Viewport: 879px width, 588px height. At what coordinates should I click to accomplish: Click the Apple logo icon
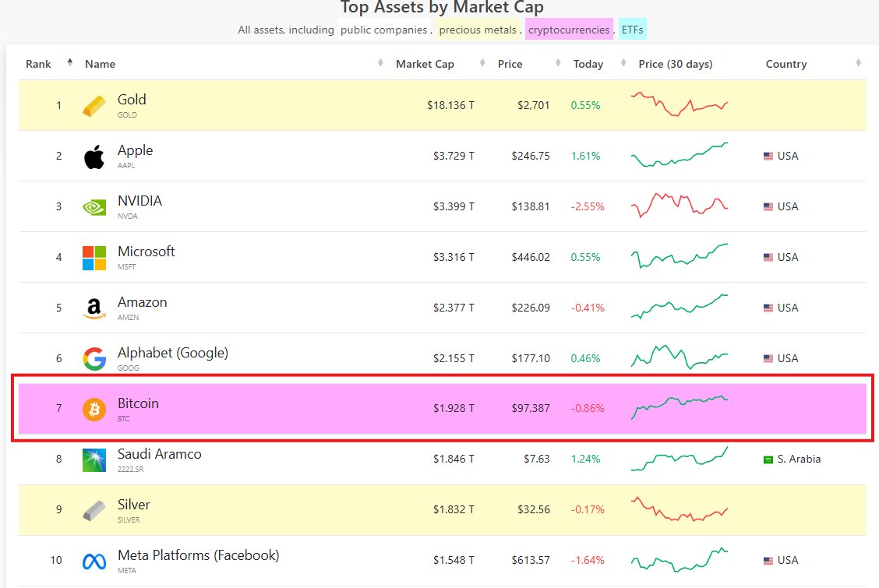tap(94, 157)
